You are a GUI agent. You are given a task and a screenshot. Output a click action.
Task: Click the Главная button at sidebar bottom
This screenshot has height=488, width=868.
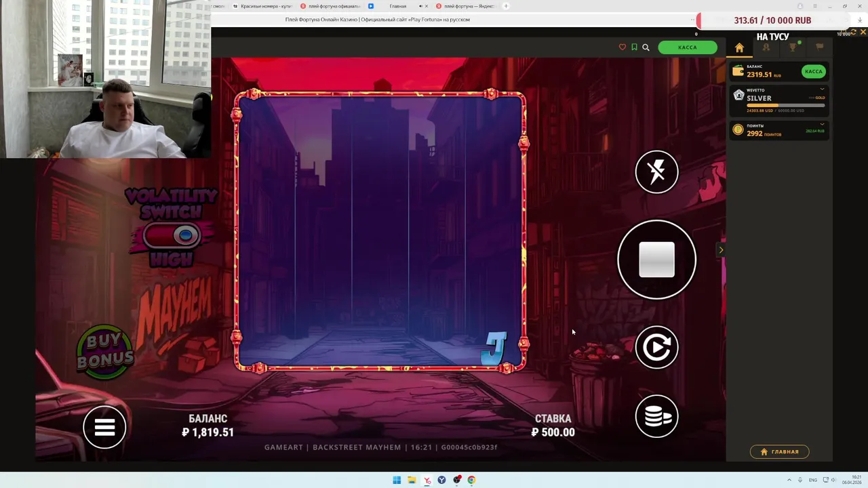pyautogui.click(x=780, y=451)
